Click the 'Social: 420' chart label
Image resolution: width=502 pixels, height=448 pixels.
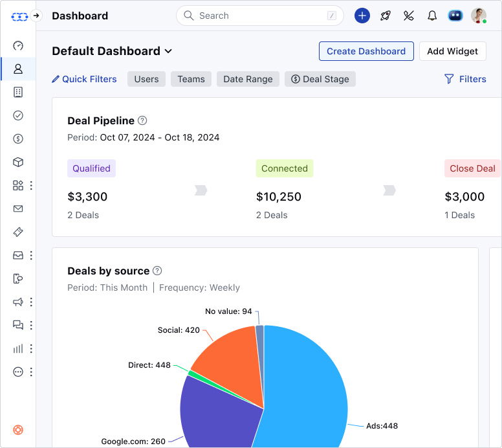(x=179, y=330)
